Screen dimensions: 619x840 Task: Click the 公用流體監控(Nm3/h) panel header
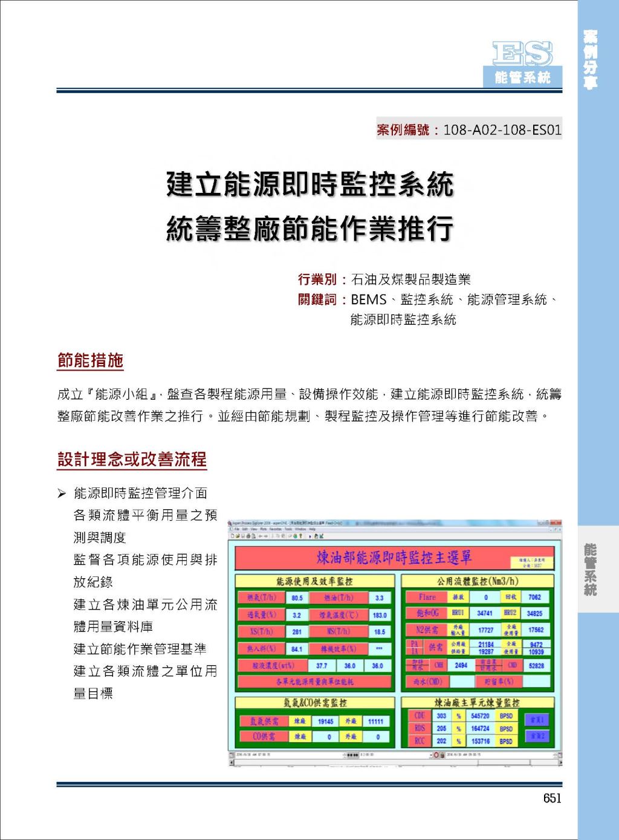478,581
